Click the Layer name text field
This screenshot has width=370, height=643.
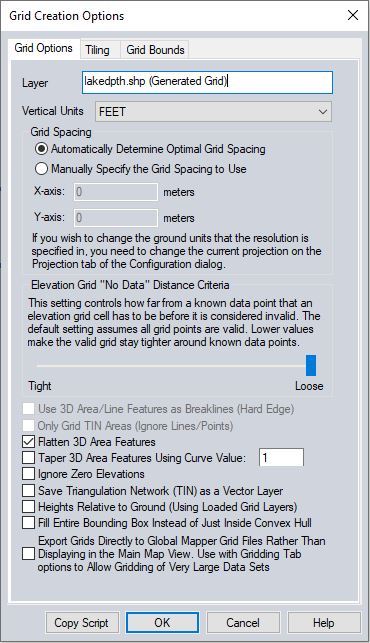[x=207, y=82]
